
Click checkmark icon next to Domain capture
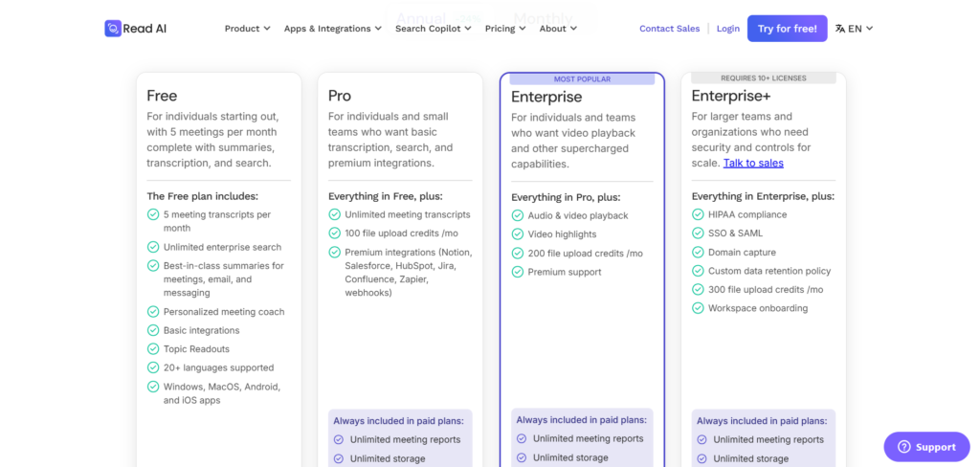(x=699, y=253)
